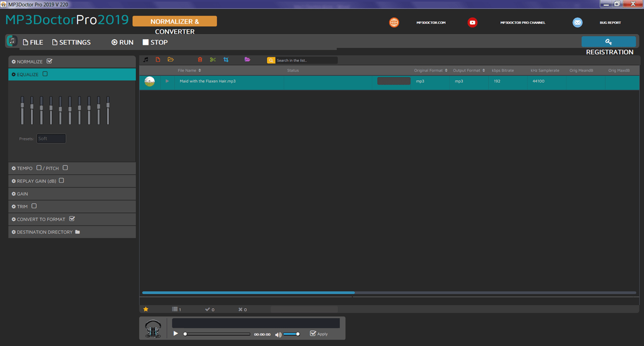This screenshot has height=346, width=644.
Task: Click the red trash delete icon
Action: (200, 60)
